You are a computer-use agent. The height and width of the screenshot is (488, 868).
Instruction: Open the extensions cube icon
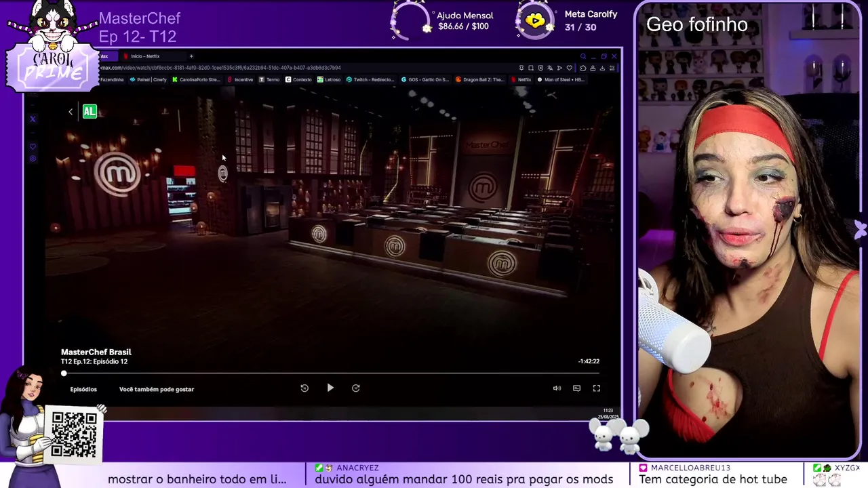point(583,68)
